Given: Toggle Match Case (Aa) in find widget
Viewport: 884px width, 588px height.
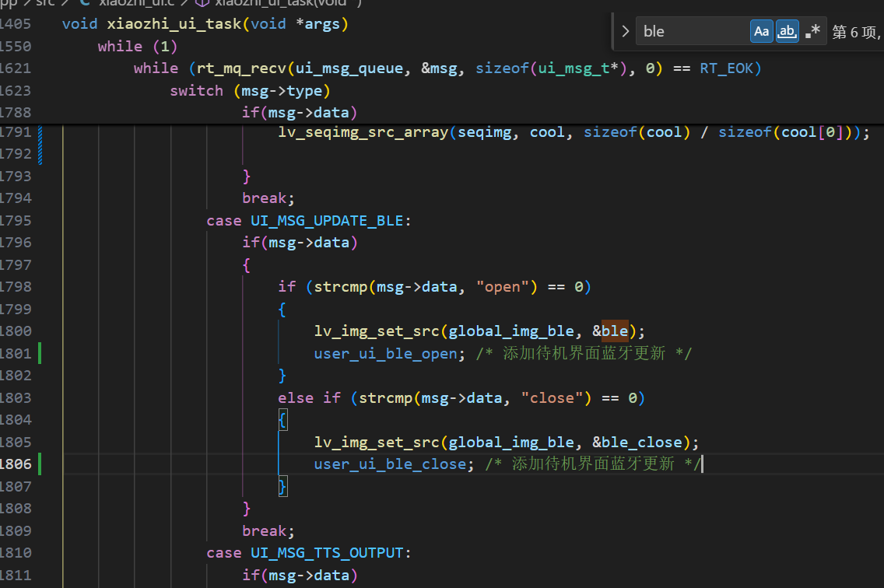Looking at the screenshot, I should point(761,32).
